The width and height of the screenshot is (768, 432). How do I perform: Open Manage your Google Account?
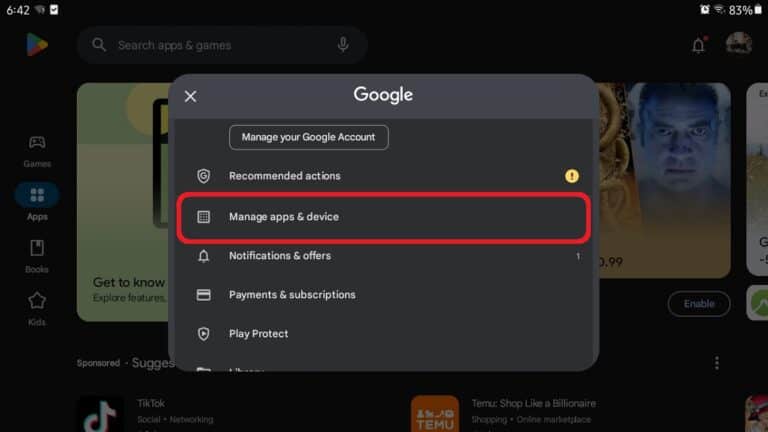[309, 137]
